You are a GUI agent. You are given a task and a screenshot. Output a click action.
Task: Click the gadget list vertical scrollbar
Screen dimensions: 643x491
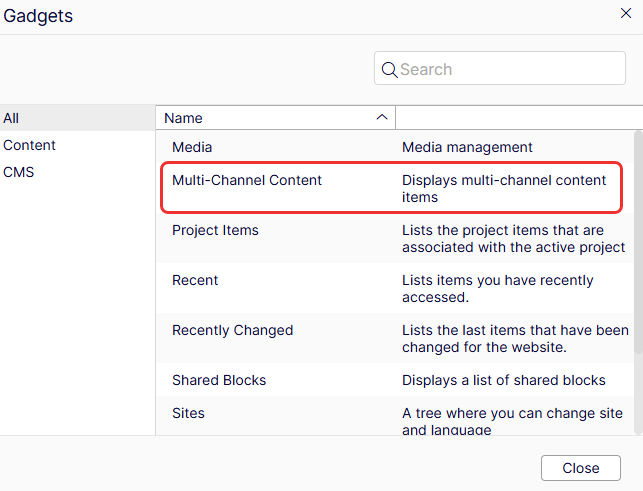coord(638,242)
